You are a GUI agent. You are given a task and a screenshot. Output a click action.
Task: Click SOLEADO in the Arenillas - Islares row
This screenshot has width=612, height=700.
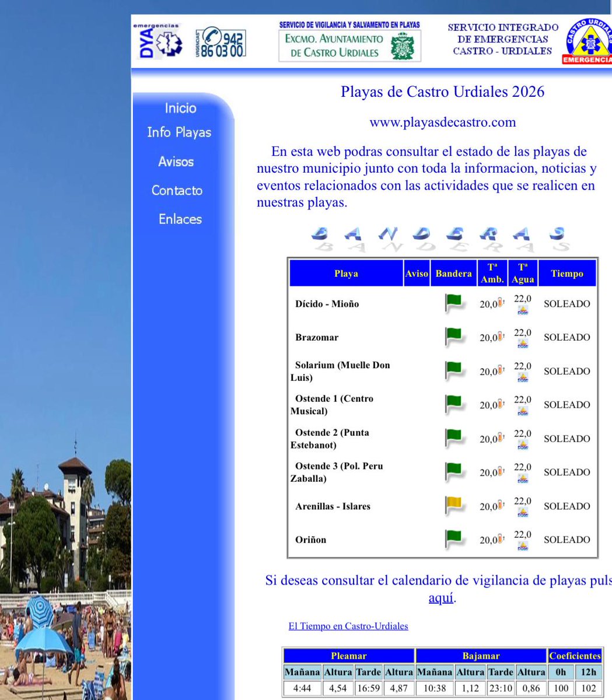567,506
